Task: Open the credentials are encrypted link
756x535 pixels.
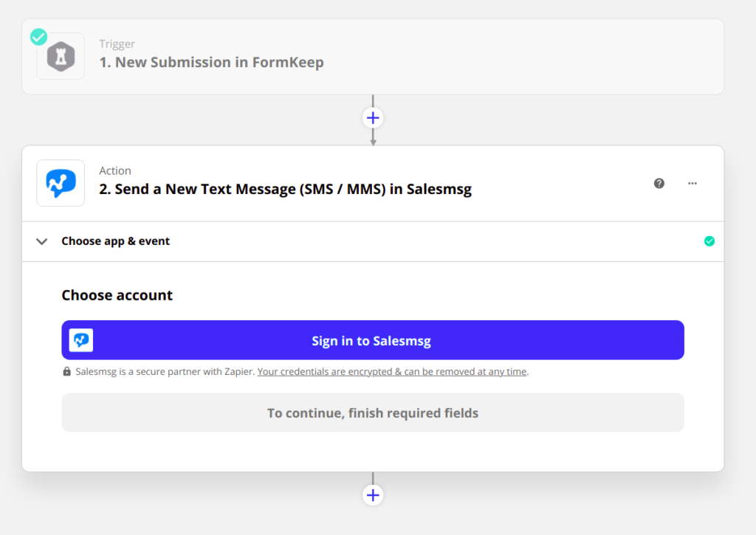Action: coord(392,372)
